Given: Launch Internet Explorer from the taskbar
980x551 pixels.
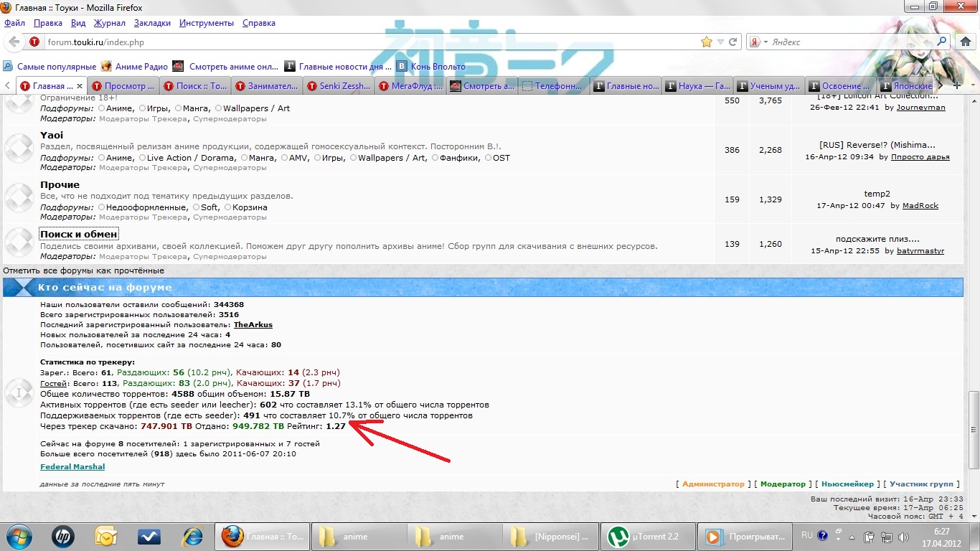Looking at the screenshot, I should [x=193, y=537].
